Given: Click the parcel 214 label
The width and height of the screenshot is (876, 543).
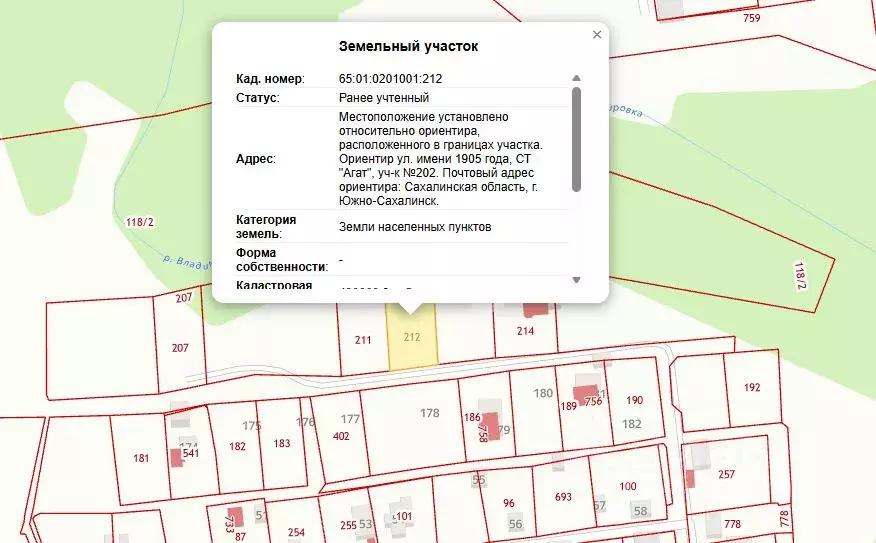Looking at the screenshot, I should [525, 331].
